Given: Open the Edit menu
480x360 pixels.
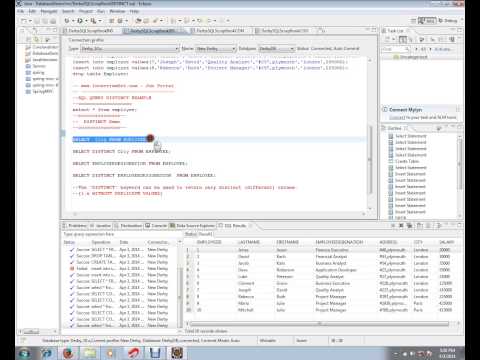Looking at the screenshot, I should 32,11.
